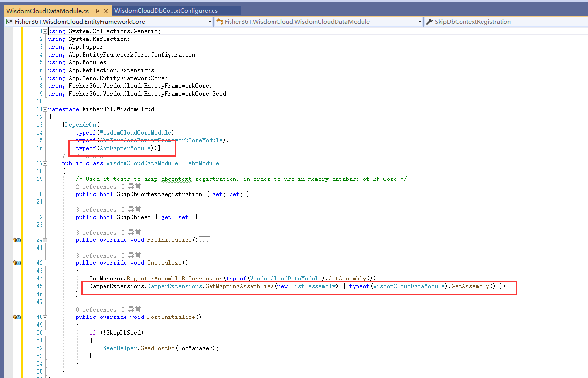Open the WisdomCloudDataModule type dropdown

coord(420,21)
